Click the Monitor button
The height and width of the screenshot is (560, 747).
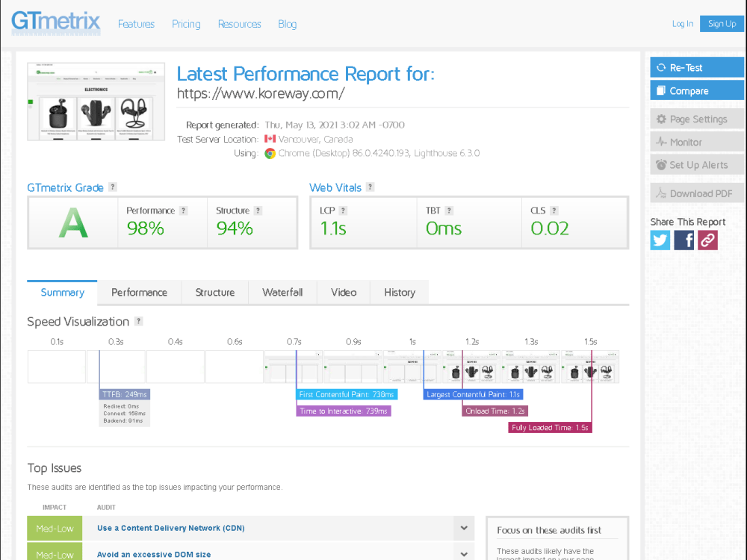coord(697,142)
